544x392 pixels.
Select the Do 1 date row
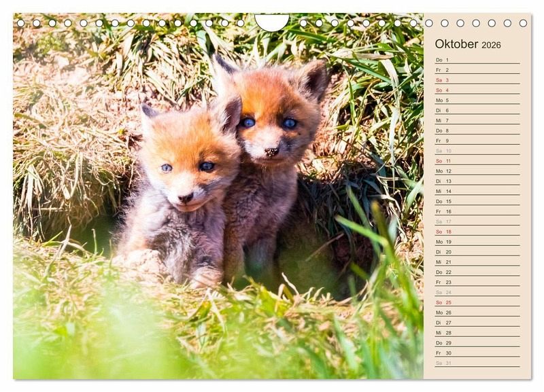(x=477, y=60)
